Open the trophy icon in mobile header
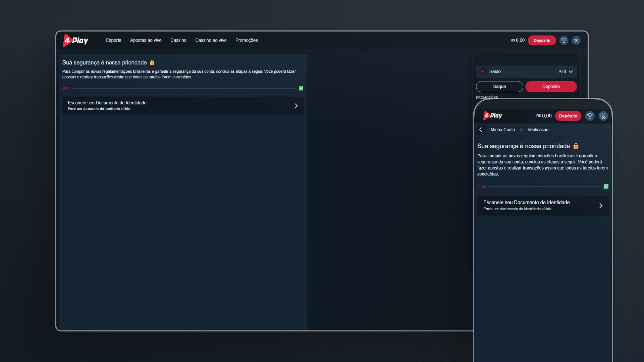 pos(590,116)
